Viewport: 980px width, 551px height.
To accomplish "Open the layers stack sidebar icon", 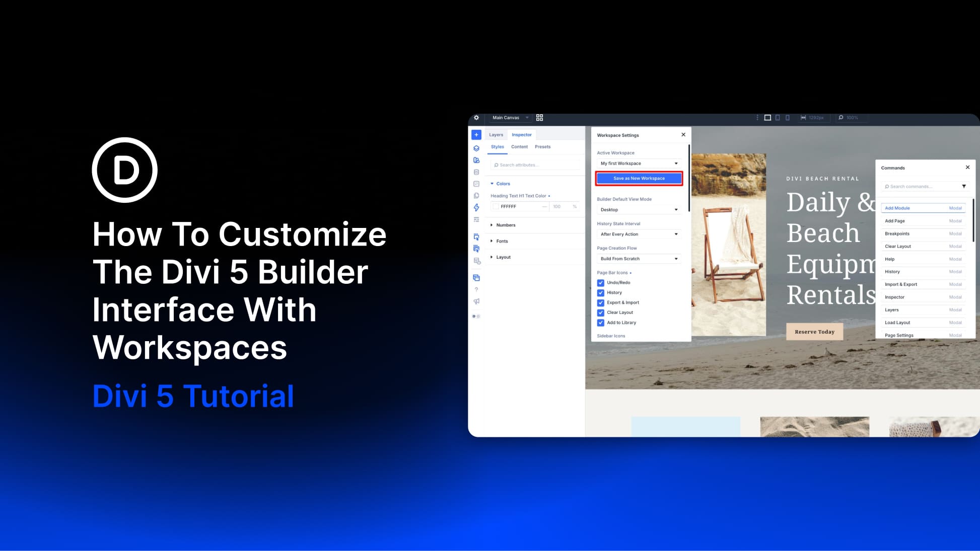I will pyautogui.click(x=476, y=148).
